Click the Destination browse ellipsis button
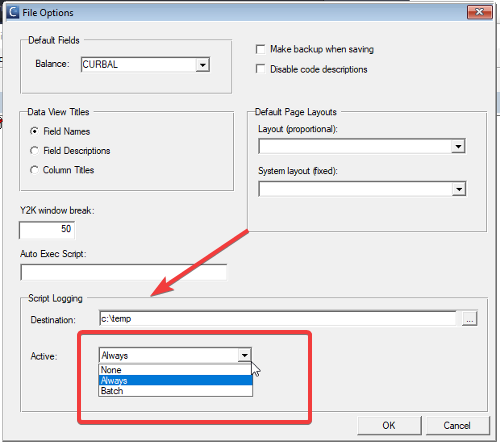The height and width of the screenshot is (445, 500). (x=469, y=319)
